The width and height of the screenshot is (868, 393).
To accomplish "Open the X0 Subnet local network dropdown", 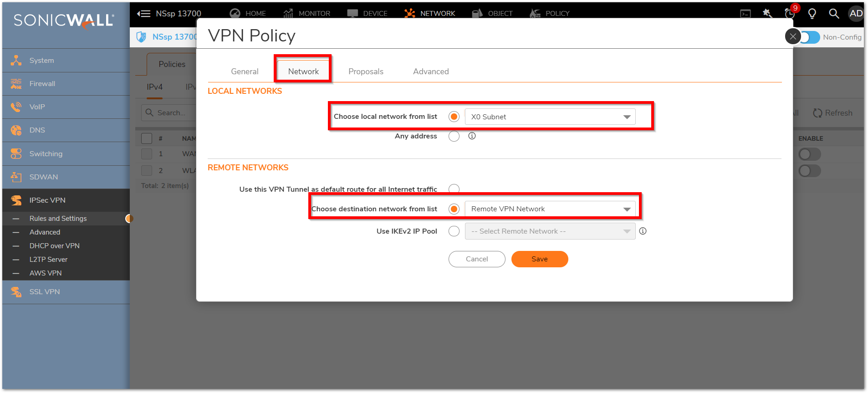I will coord(550,117).
